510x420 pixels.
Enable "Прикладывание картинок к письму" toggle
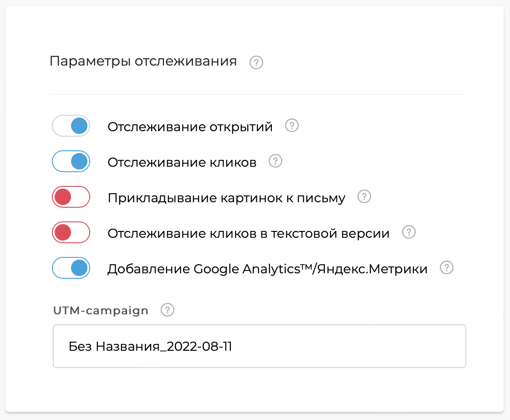coord(71,197)
